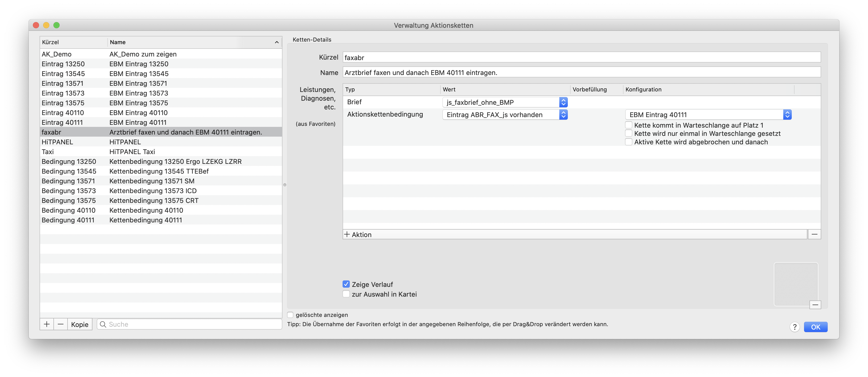The width and height of the screenshot is (868, 377).
Task: Remove selected chain with minus button
Action: [x=61, y=324]
